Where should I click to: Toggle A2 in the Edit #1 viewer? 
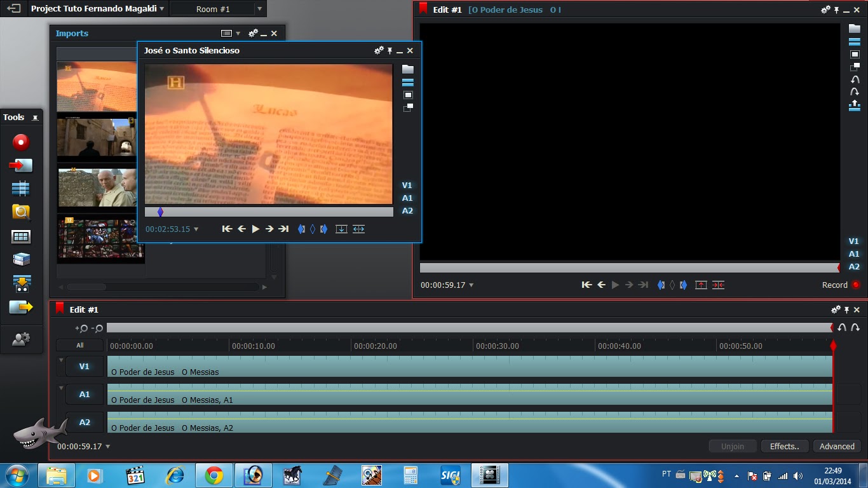[854, 267]
